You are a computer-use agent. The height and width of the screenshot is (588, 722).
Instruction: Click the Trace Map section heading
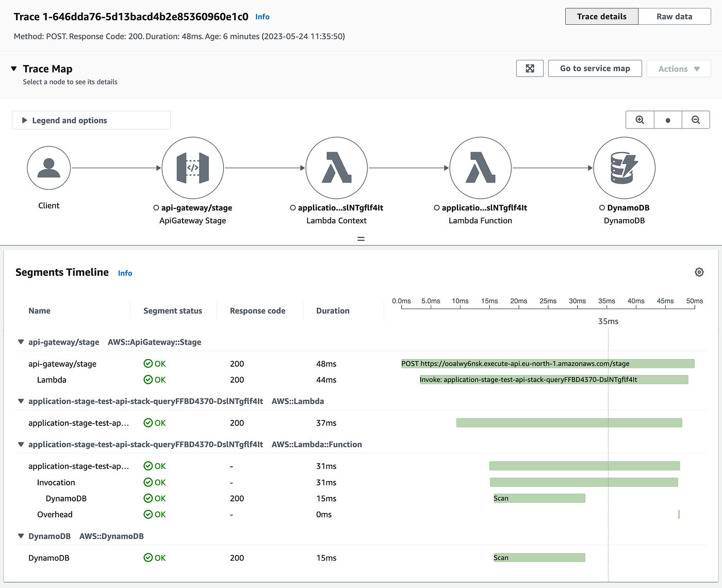click(47, 69)
